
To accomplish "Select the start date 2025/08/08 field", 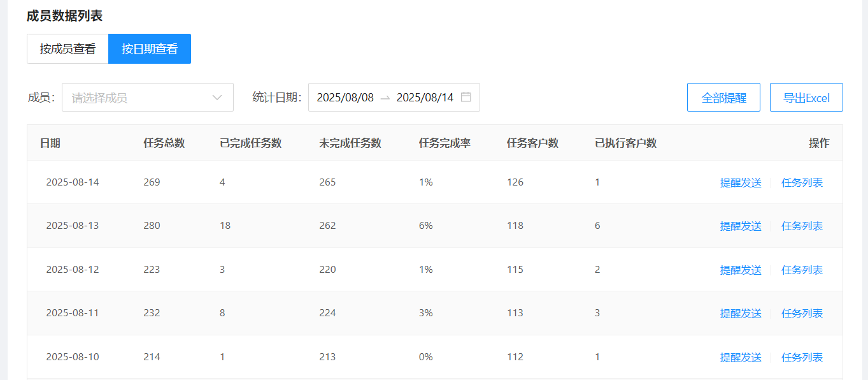I will (345, 98).
